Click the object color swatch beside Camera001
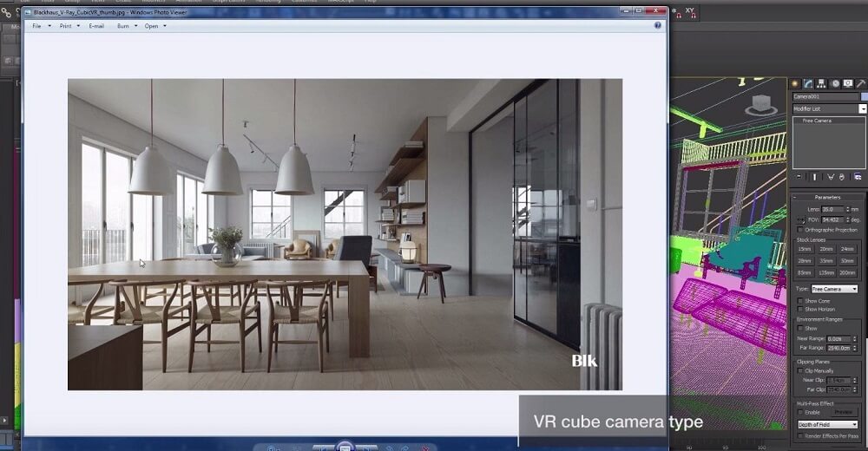Screen dimensions: 868x451 point(865,96)
